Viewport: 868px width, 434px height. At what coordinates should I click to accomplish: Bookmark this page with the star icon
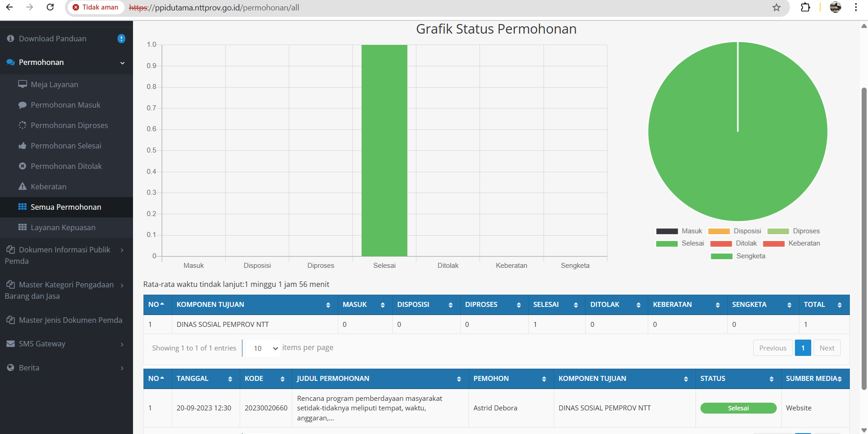[776, 8]
